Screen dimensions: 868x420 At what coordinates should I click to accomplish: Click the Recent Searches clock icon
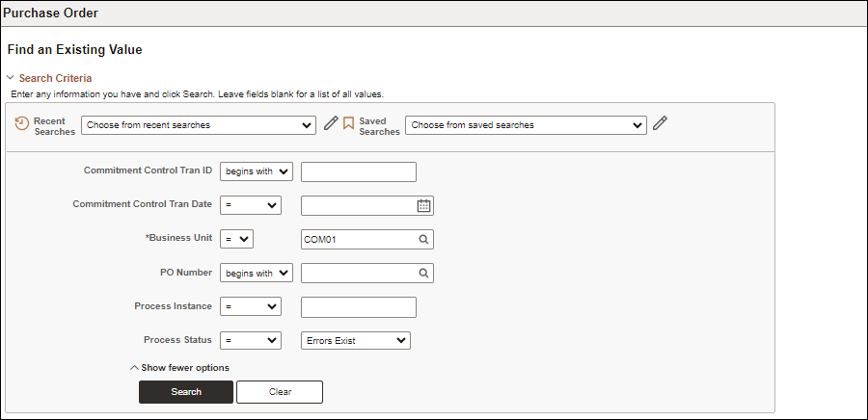click(21, 124)
